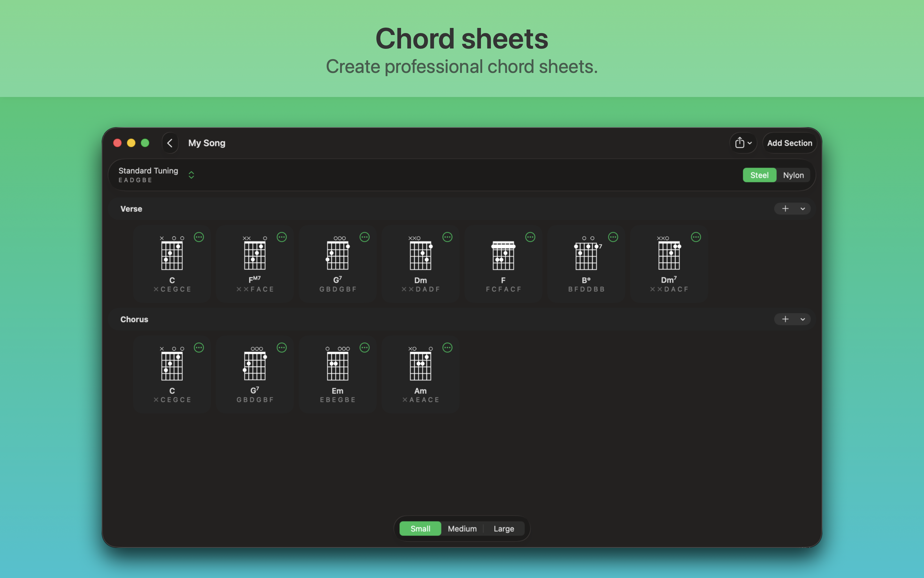Open options for the Verse C chord

(x=199, y=237)
